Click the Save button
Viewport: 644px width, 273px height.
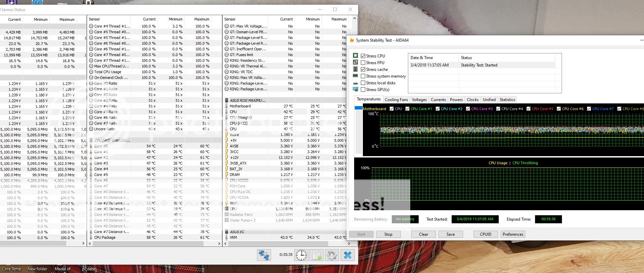(451, 234)
